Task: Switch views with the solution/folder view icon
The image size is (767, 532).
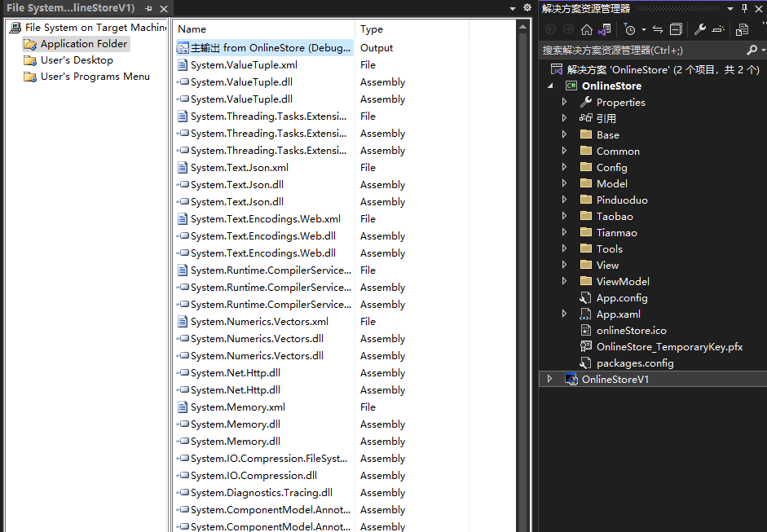Action: pos(604,29)
